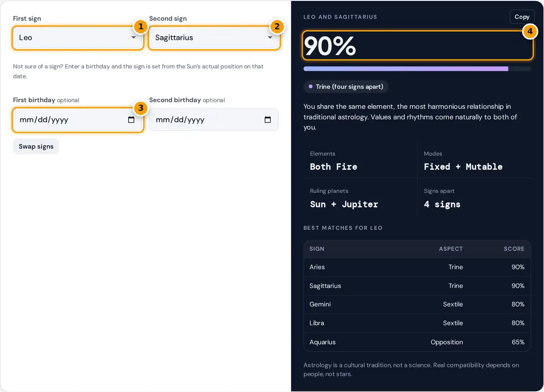This screenshot has height=392, width=544.
Task: Click the Trine aspect in the Aries row
Action: pos(456,267)
